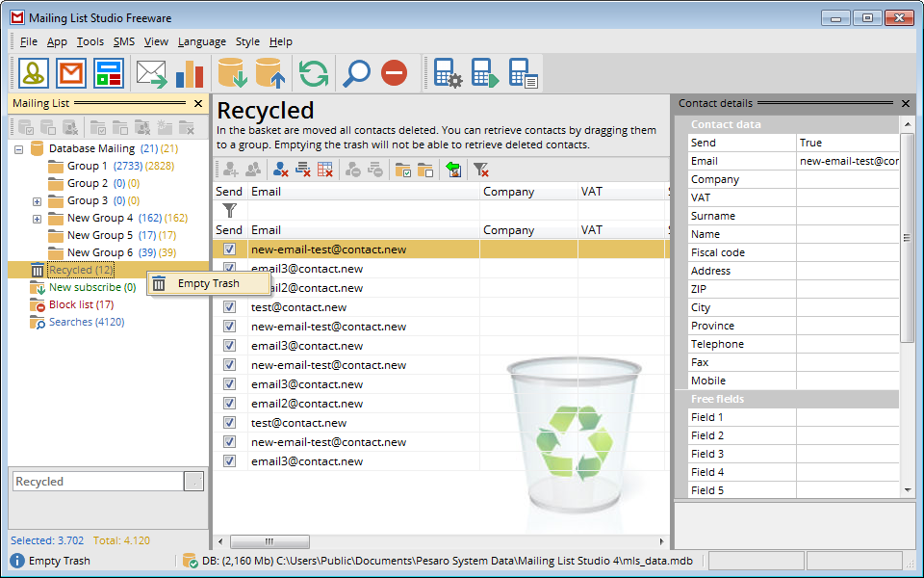Screen dimensions: 924x578
Task: Click the database export up-arrow icon
Action: click(269, 73)
